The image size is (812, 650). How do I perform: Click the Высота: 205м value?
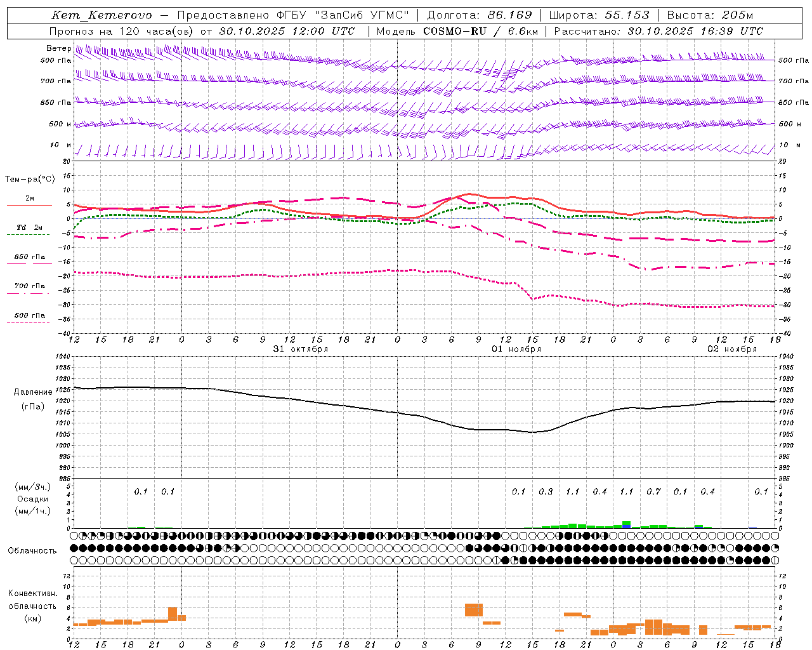click(x=710, y=15)
